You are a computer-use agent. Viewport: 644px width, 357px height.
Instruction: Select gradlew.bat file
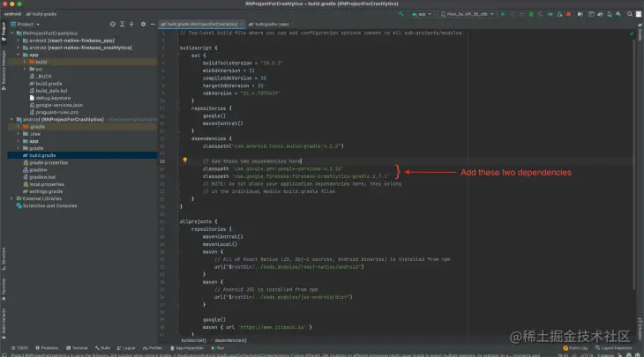tap(40, 177)
